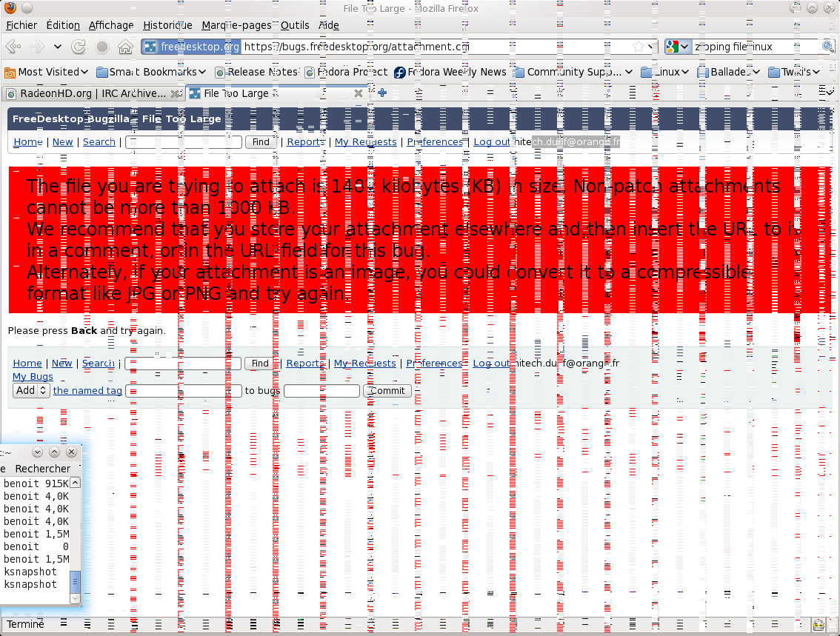Open the Add tag action dropdown

pos(32,390)
